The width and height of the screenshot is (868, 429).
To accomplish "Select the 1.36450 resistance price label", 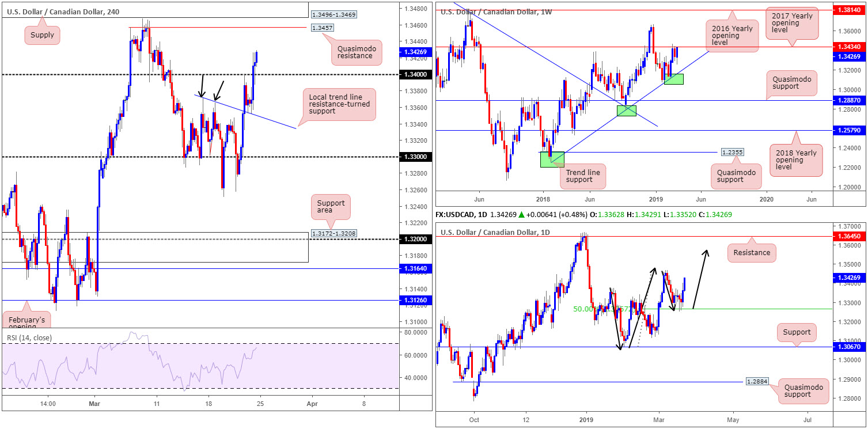I will pyautogui.click(x=850, y=236).
